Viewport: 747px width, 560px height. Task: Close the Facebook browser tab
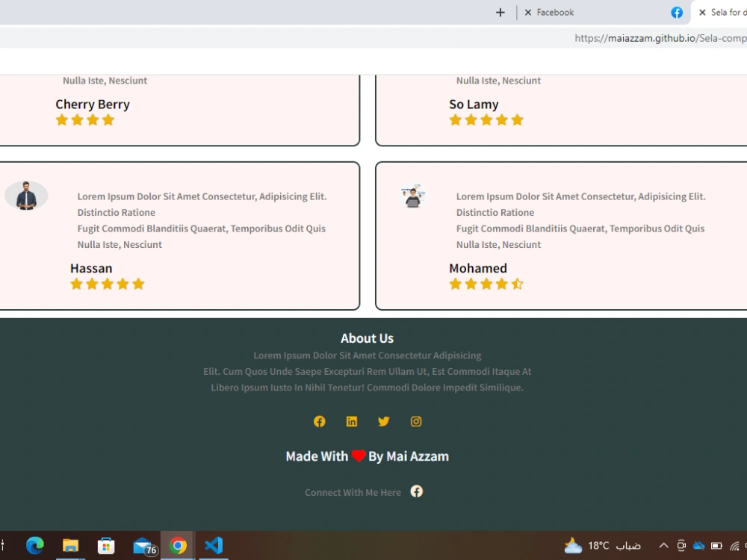click(528, 13)
